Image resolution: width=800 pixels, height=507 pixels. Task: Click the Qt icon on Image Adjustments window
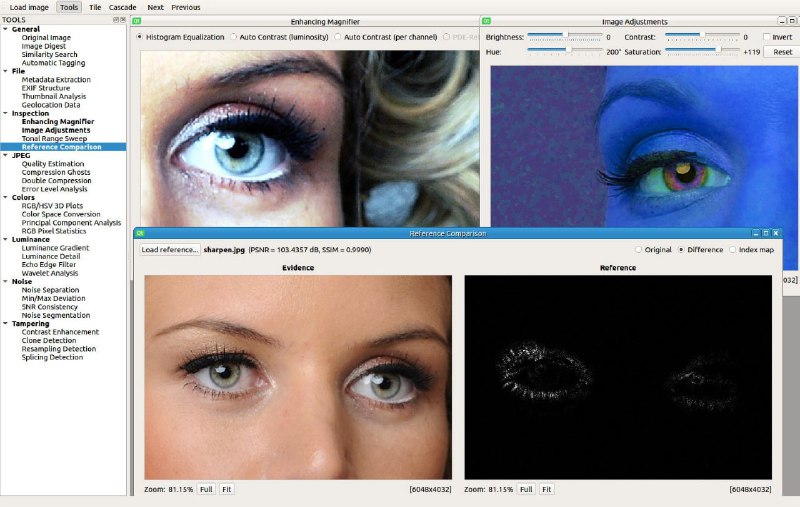[x=486, y=21]
